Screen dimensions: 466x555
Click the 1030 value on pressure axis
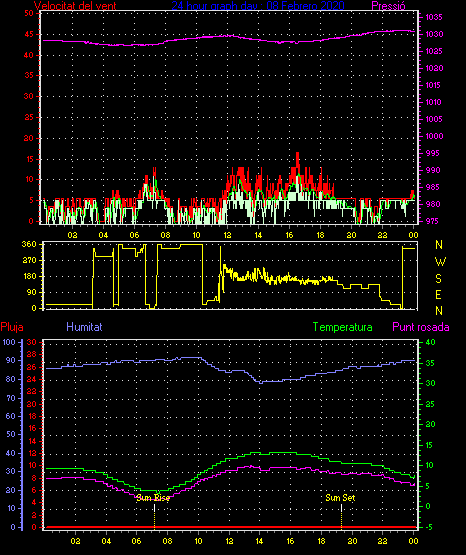point(434,34)
